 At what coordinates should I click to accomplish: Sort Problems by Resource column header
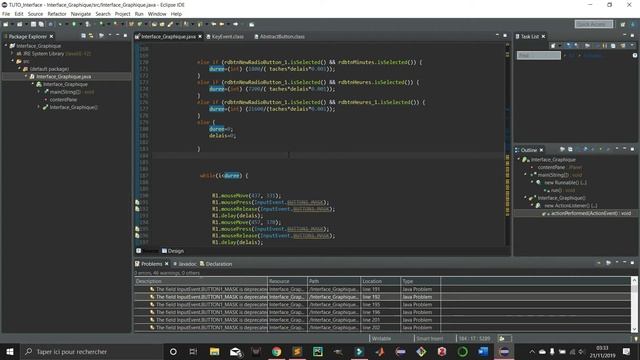[287, 281]
